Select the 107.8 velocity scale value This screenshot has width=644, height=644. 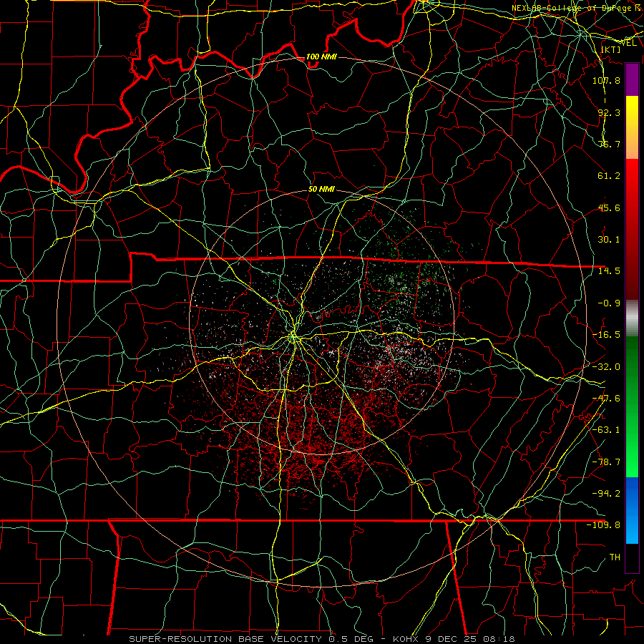606,80
